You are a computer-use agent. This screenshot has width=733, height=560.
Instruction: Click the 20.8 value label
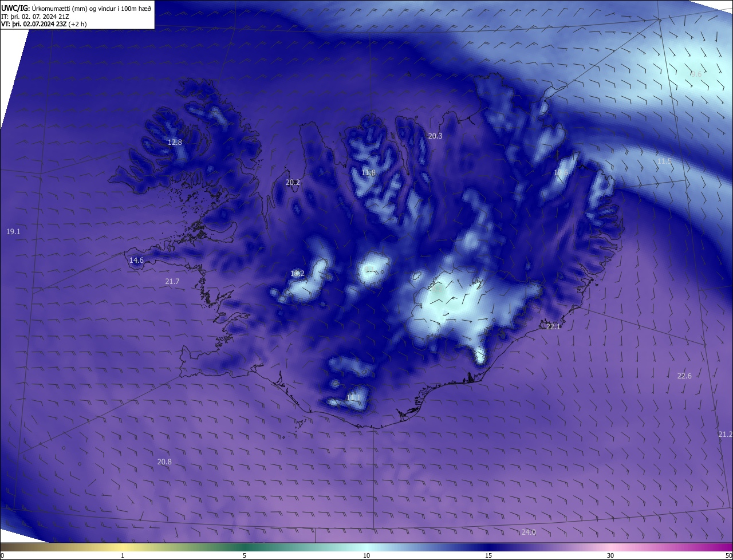tap(164, 462)
